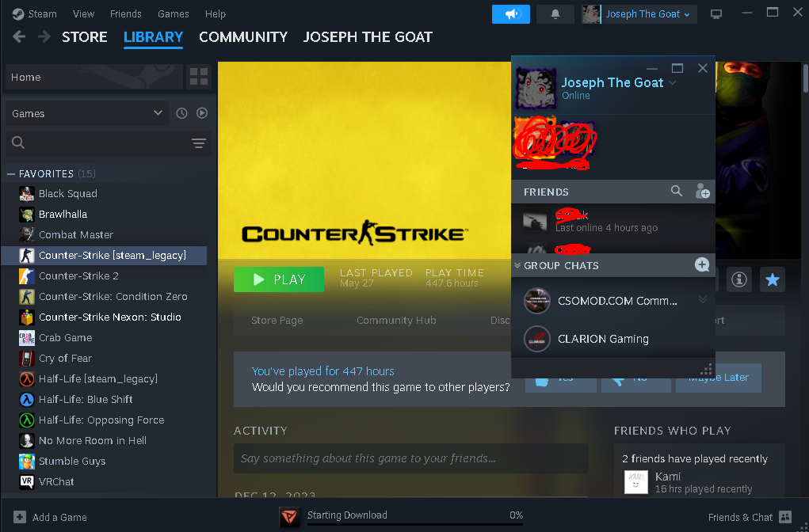Viewport: 809px width, 532px height.
Task: Click the megaphone announcements icon
Action: [x=511, y=14]
